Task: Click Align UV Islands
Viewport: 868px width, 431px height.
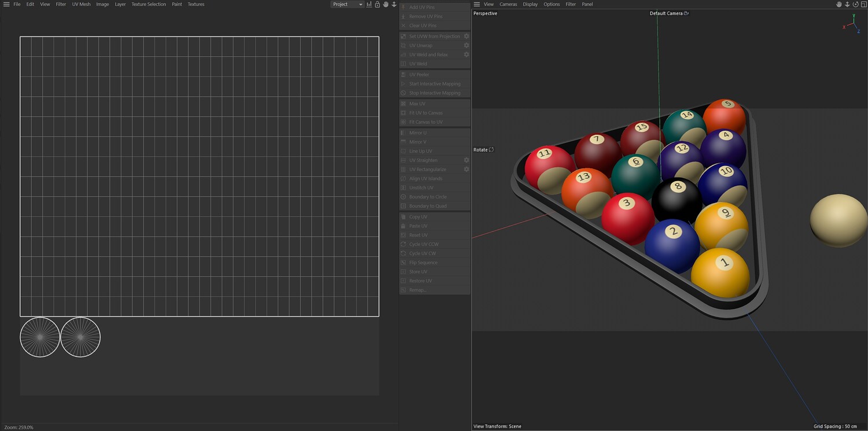Action: (435, 179)
